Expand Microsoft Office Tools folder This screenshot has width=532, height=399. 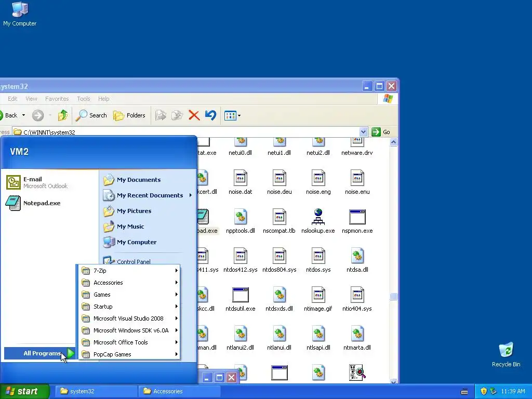[x=129, y=342]
